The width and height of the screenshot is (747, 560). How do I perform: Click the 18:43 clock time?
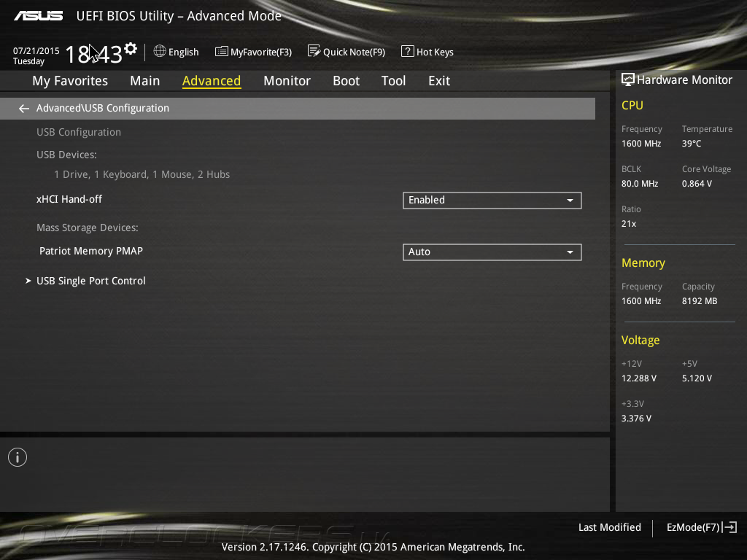pyautogui.click(x=94, y=54)
